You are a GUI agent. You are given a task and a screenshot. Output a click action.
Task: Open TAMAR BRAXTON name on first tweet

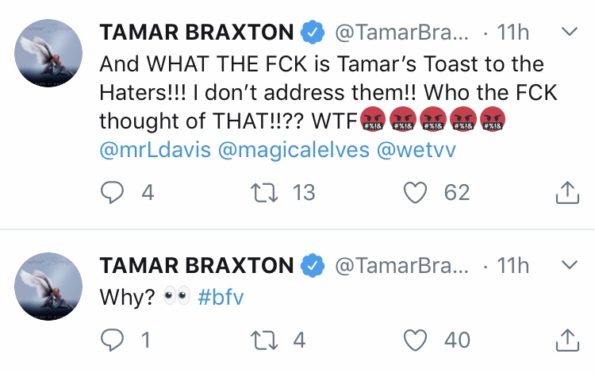[197, 32]
